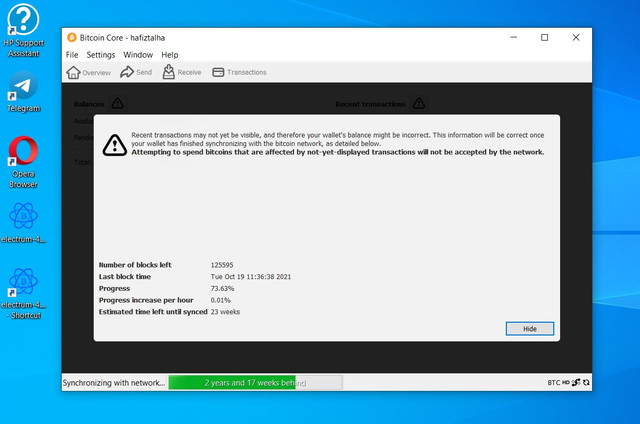Select the electrum-4... desktop file icon
The width and height of the screenshot is (640, 424).
[x=23, y=223]
